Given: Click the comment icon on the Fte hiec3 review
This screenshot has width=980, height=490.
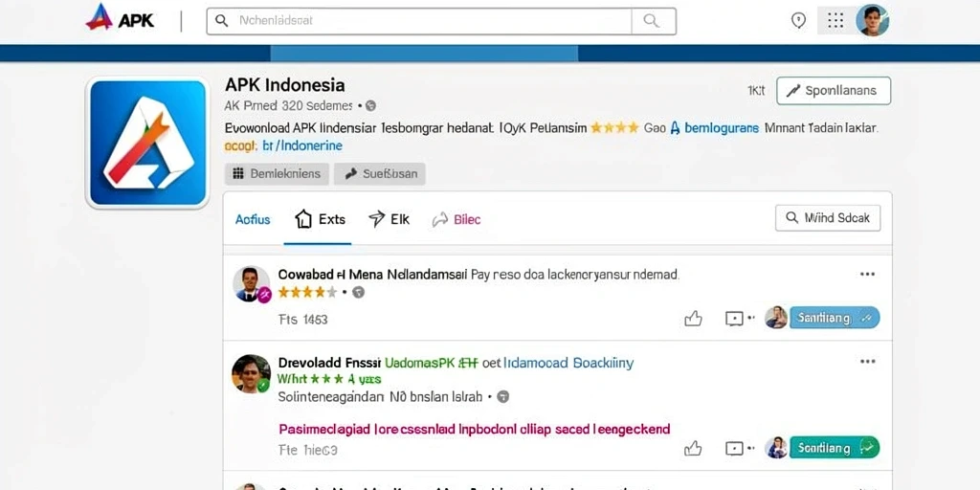Looking at the screenshot, I should [x=734, y=448].
